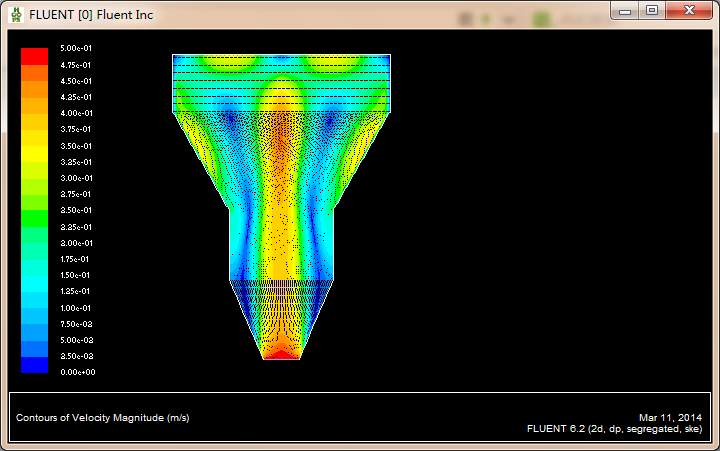Click the 2.00e-01 legend value

click(76, 243)
